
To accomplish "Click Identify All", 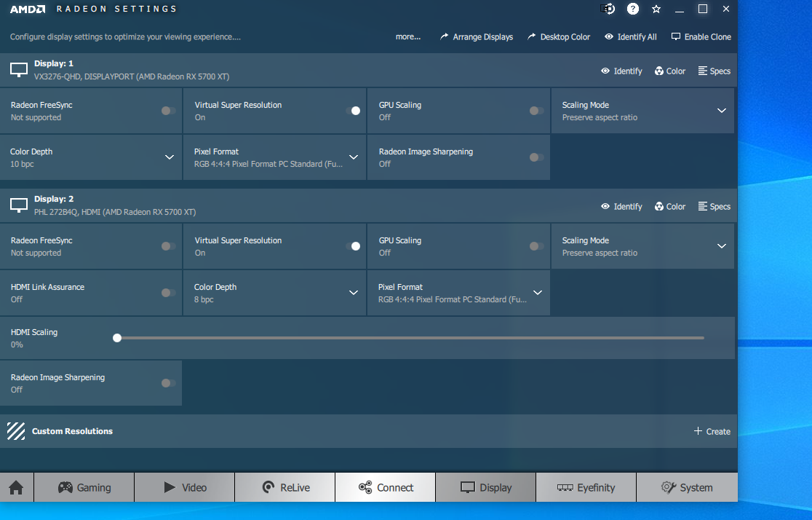I will coord(631,37).
